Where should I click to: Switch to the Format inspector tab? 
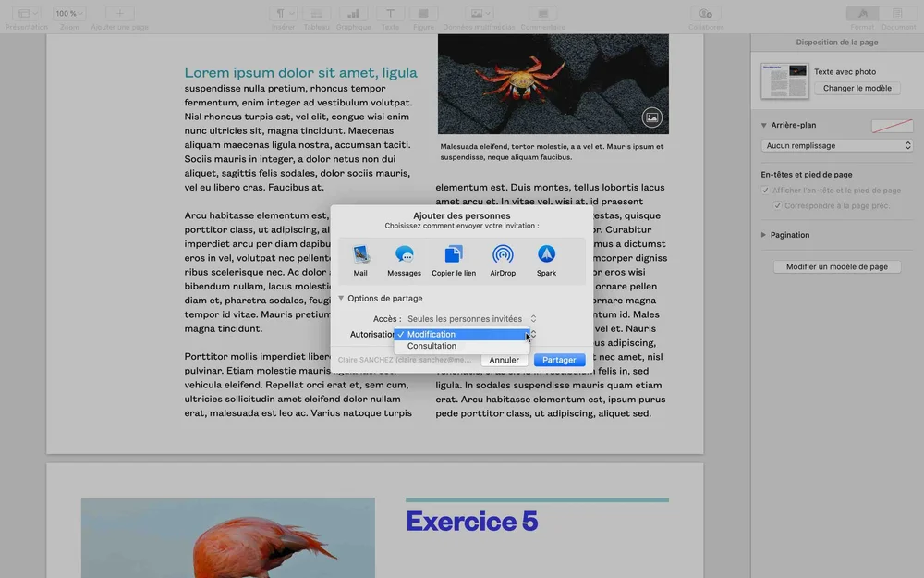tap(863, 14)
